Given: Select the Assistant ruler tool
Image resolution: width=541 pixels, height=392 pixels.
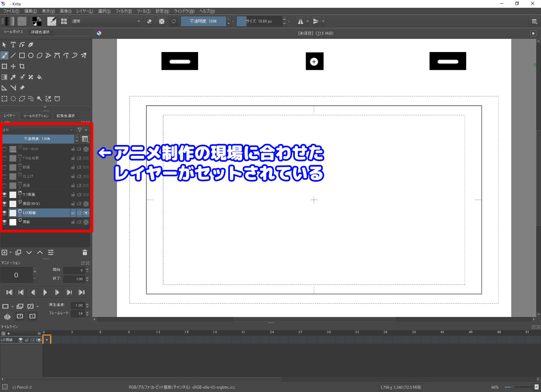Looking at the screenshot, I should click(4, 88).
